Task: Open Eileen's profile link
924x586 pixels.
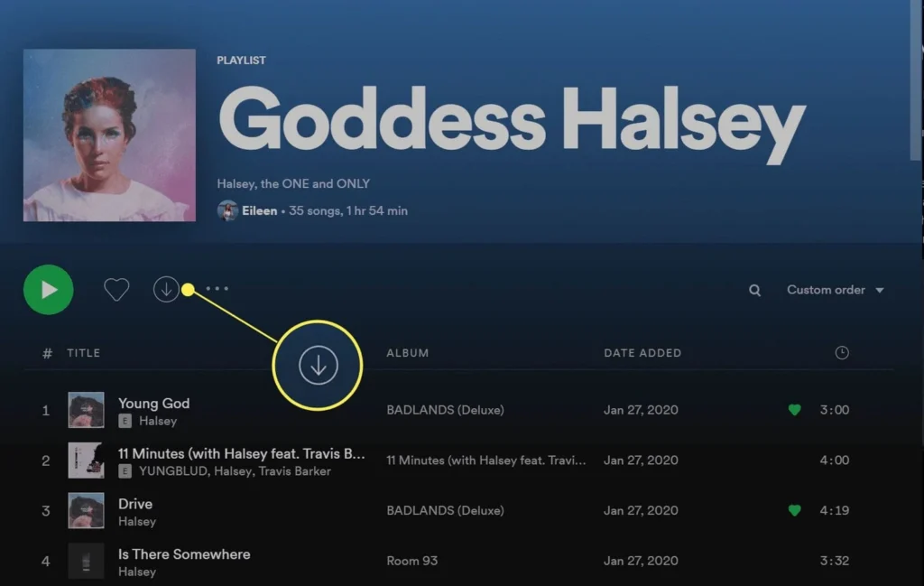Action: pyautogui.click(x=259, y=210)
